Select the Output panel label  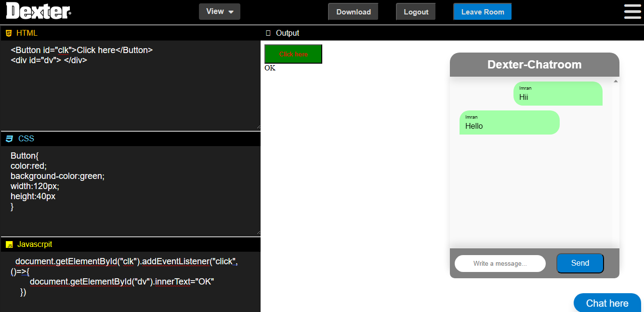point(288,33)
